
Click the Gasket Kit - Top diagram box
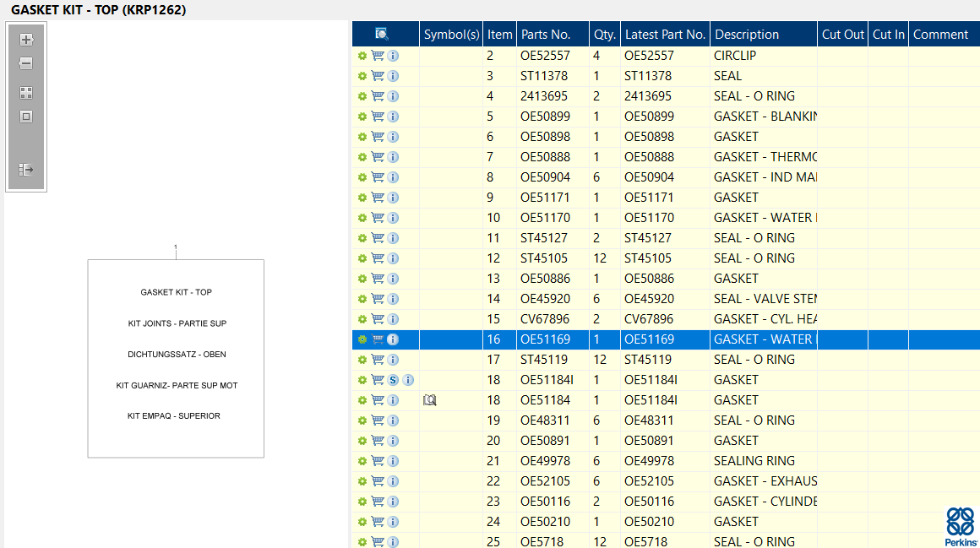pos(176,358)
